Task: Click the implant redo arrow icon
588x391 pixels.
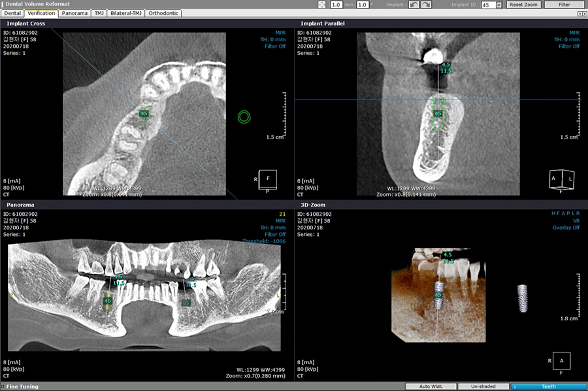Action: coord(427,5)
